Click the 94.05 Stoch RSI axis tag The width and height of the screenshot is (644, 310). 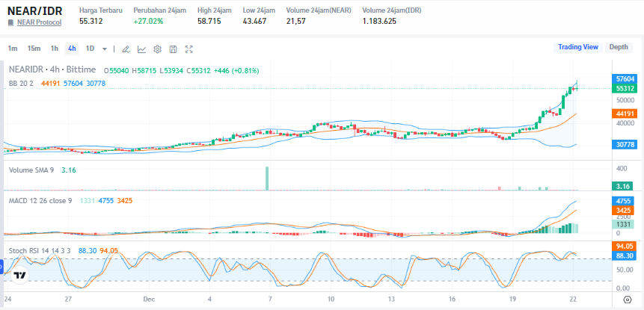[625, 246]
